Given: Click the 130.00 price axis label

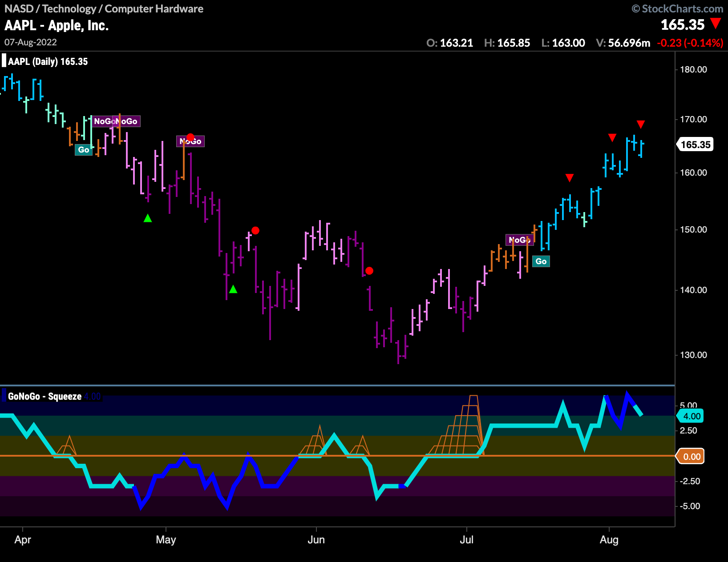Looking at the screenshot, I should (x=693, y=355).
